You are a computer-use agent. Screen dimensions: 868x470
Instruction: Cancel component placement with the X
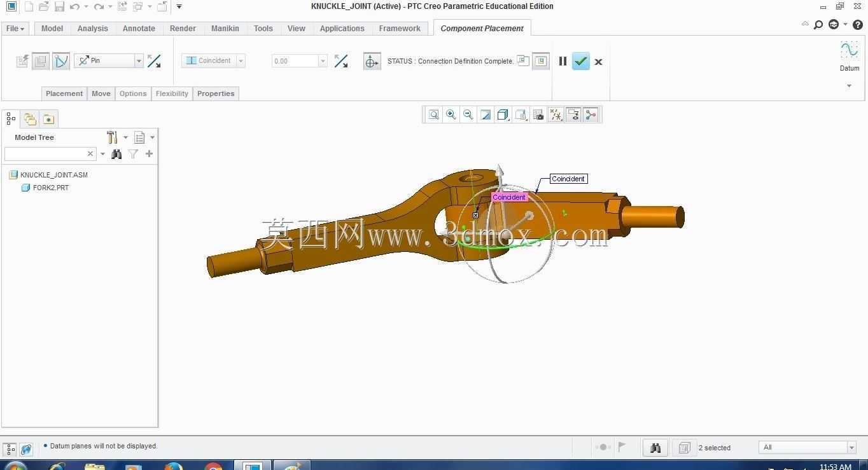point(598,62)
